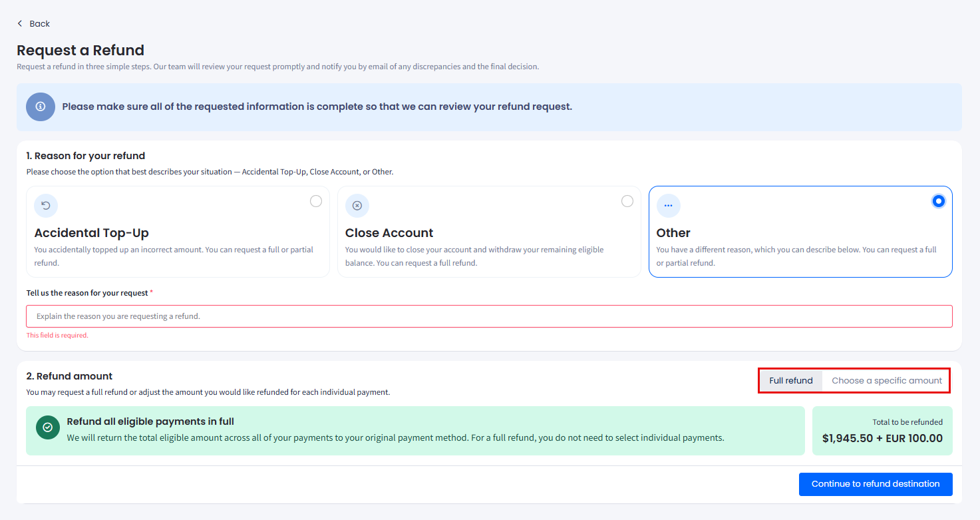
Task: Switch to the Full refund tab
Action: click(x=791, y=381)
